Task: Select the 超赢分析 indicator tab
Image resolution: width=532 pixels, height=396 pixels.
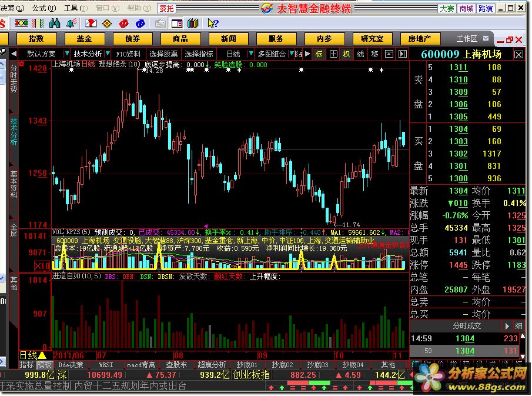Action: [x=212, y=365]
